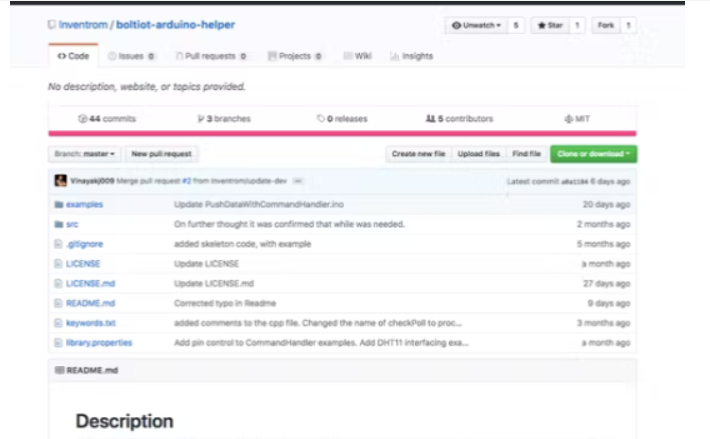Click the watchers count 5
Image resolution: width=710 pixels, height=439 pixels.
pyautogui.click(x=516, y=25)
